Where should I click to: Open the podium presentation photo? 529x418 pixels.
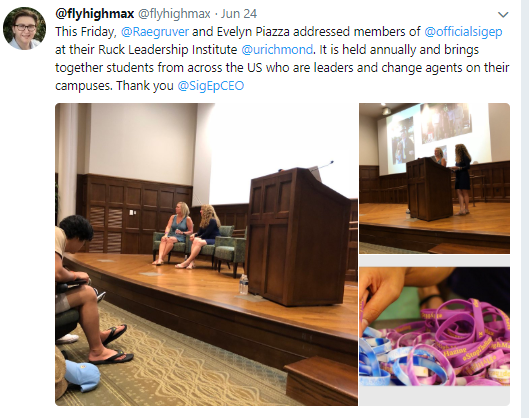435,178
